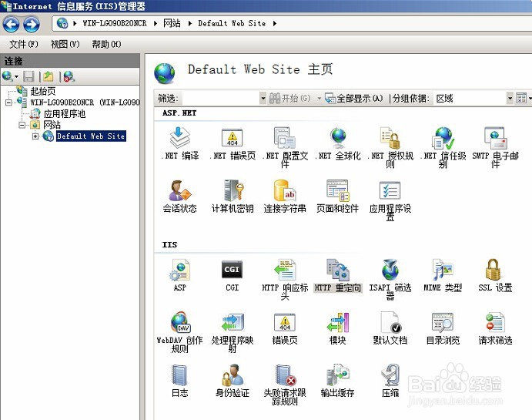Open the 日志 feature

pos(180,381)
